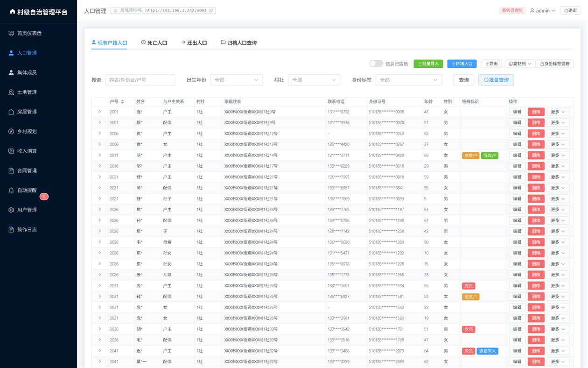
Task: Expand the row with ID ending 0429
Action: point(99,155)
